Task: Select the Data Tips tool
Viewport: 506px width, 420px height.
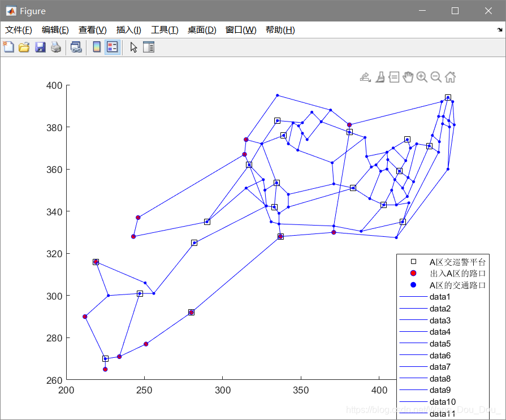Action: click(393, 77)
